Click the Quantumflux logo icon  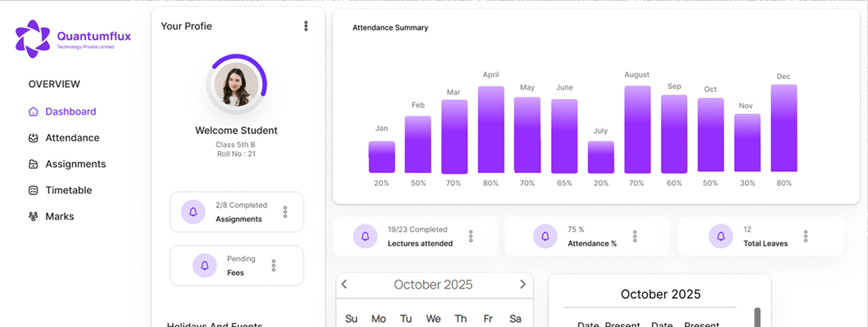click(x=33, y=38)
